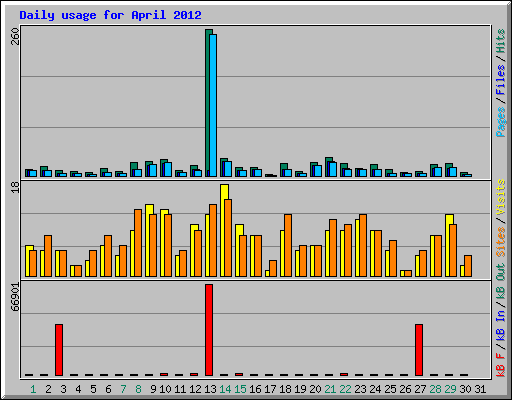Click day label 18 on axis

pyautogui.click(x=285, y=389)
